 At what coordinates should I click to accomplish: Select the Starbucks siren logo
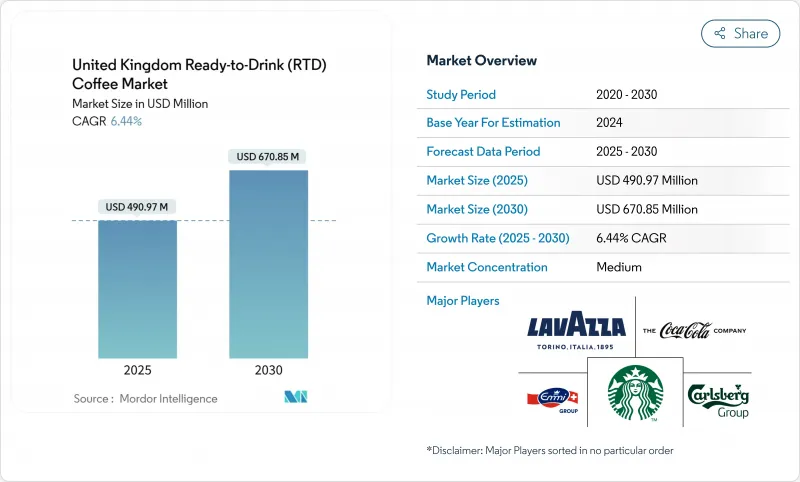tap(636, 392)
